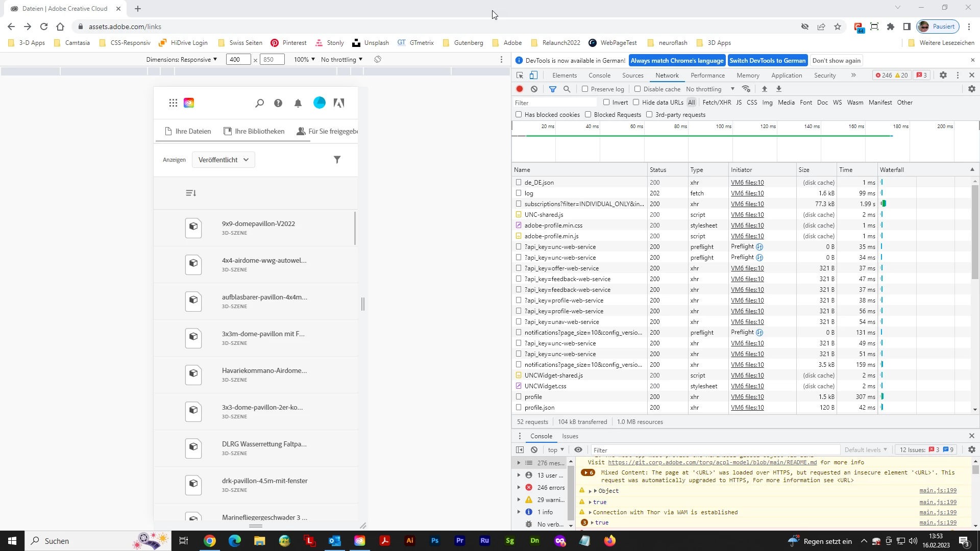Open the Veröffentlicht dropdown
This screenshot has height=551, width=980.
(223, 160)
